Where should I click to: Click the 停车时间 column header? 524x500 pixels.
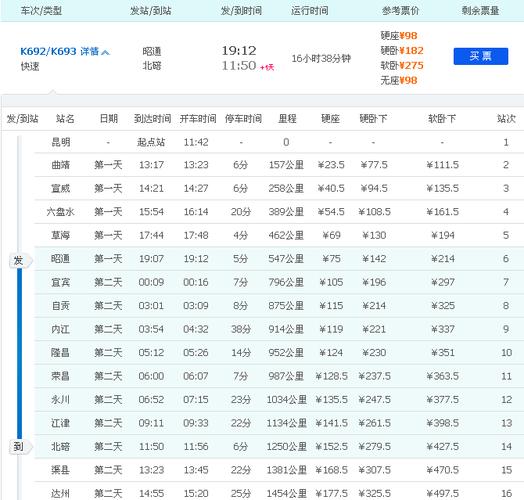coord(243,119)
